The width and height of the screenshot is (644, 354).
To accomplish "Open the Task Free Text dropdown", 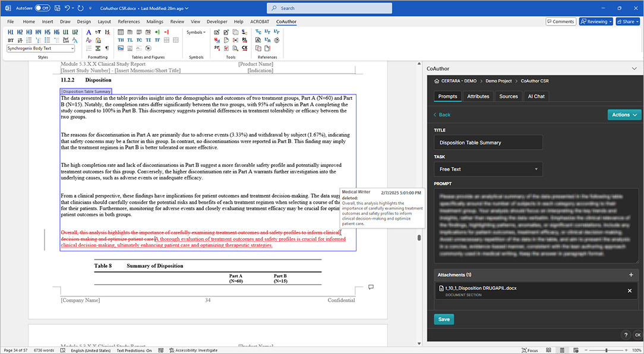I will tap(488, 169).
